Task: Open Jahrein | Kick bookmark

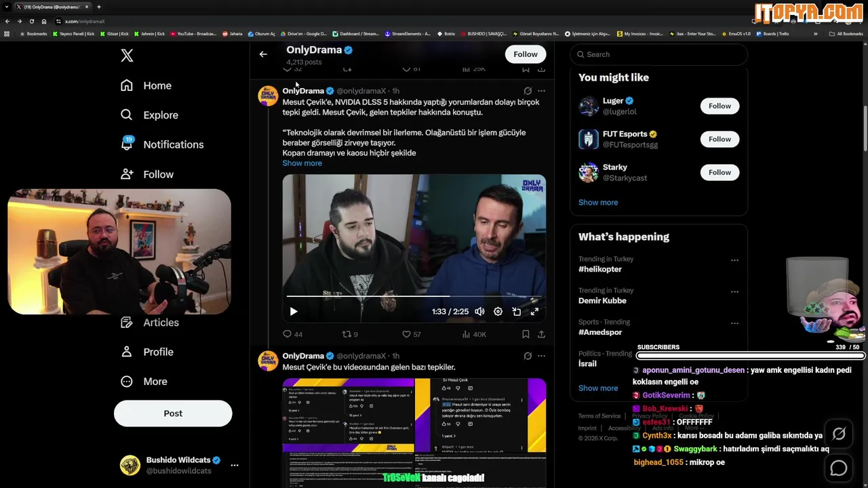Action: [x=150, y=33]
